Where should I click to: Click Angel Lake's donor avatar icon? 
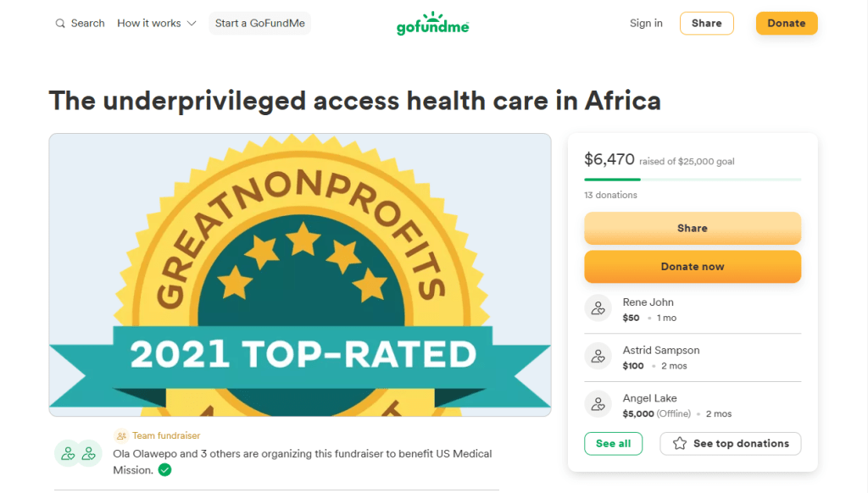click(598, 405)
